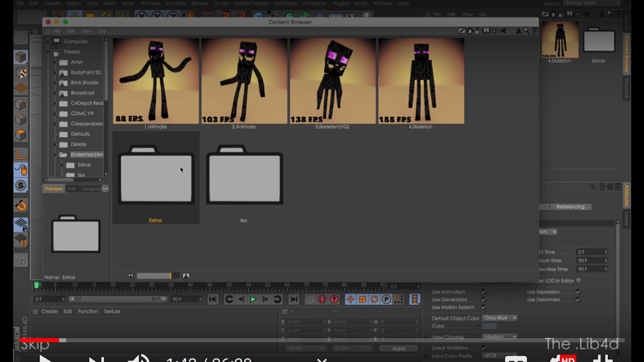
Task: Open the Layout Startup dropdown
Action: click(592, 3)
